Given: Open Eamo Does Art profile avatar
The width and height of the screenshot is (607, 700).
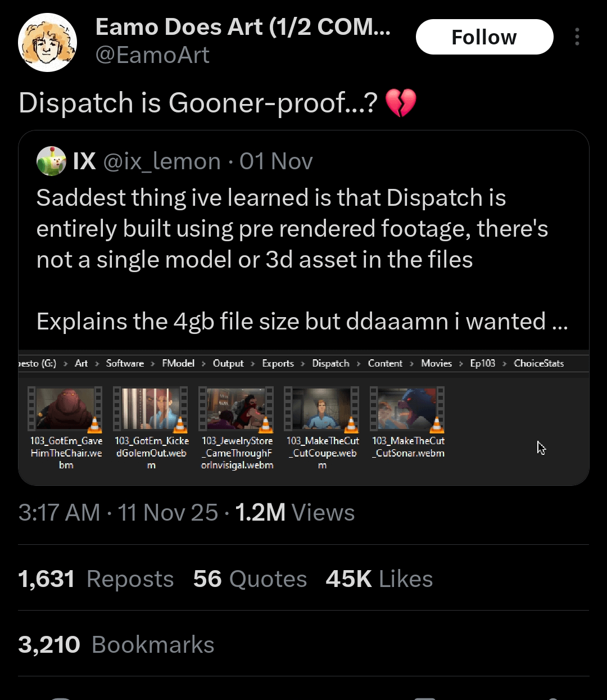Looking at the screenshot, I should [x=47, y=43].
